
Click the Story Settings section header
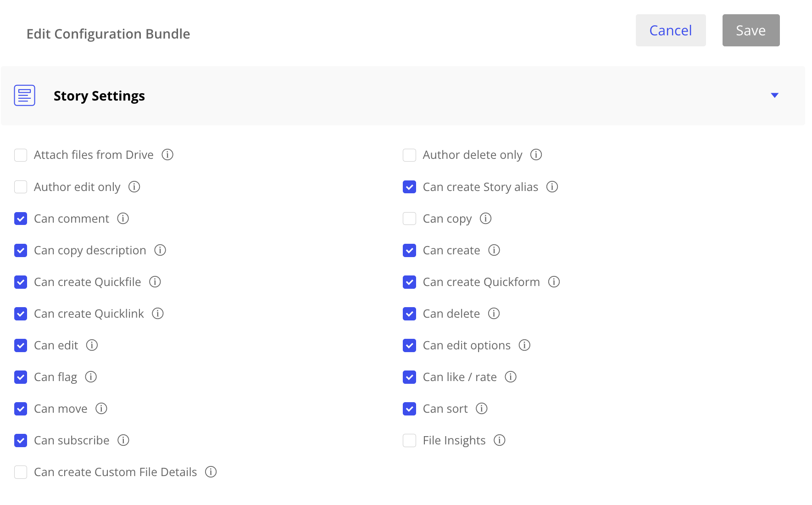point(99,96)
